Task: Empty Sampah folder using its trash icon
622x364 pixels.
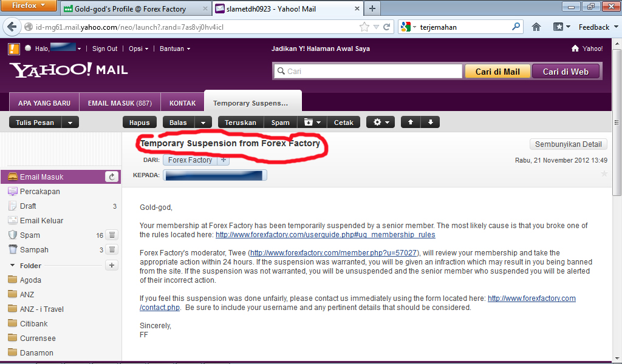Action: coord(112,249)
